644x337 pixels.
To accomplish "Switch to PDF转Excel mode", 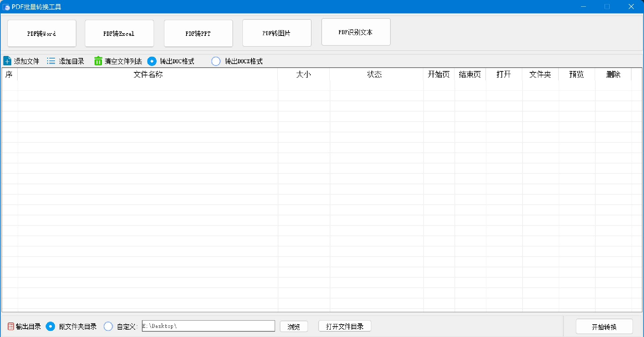I will tap(119, 33).
